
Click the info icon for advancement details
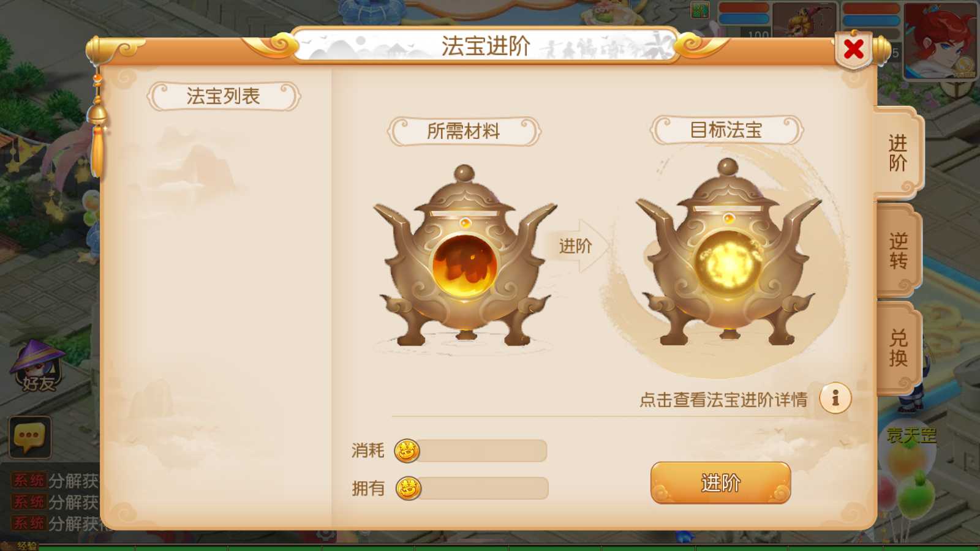tap(835, 399)
